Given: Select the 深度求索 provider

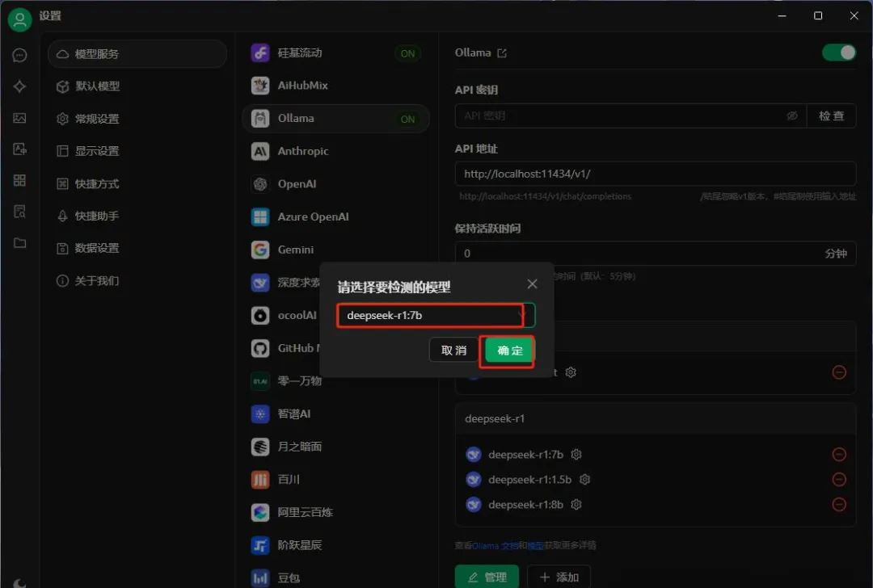Looking at the screenshot, I should pyautogui.click(x=284, y=283).
